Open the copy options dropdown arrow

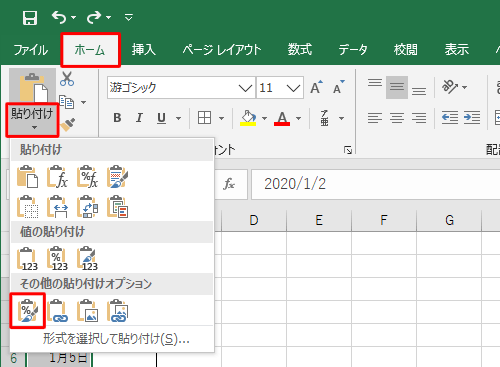point(84,102)
